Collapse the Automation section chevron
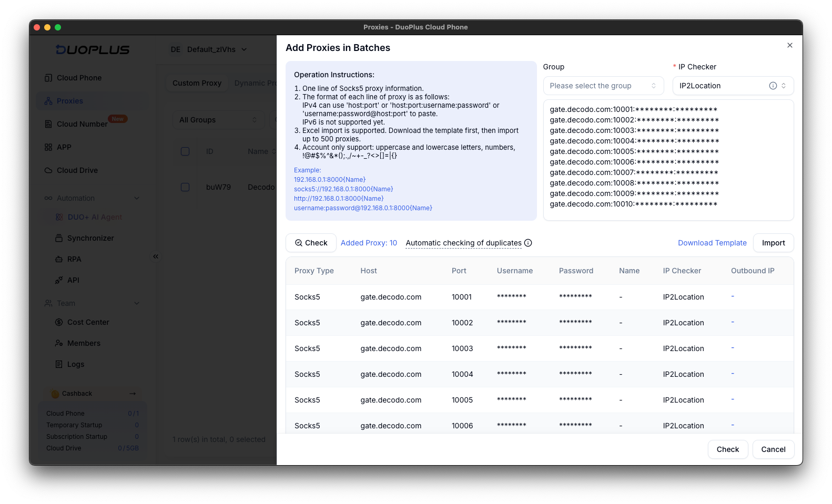The width and height of the screenshot is (832, 504). (x=137, y=198)
